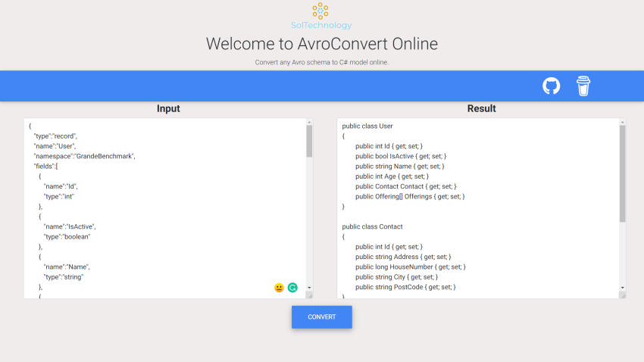644x362 pixels.
Task: Click the Input scrollbar up arrow
Action: [309, 122]
